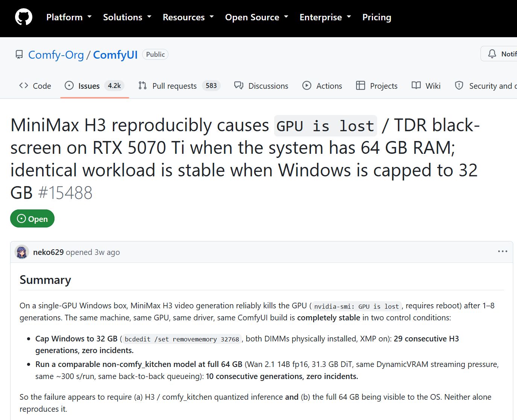
Task: Click the 'completely stable' bold text
Action: coord(329,318)
